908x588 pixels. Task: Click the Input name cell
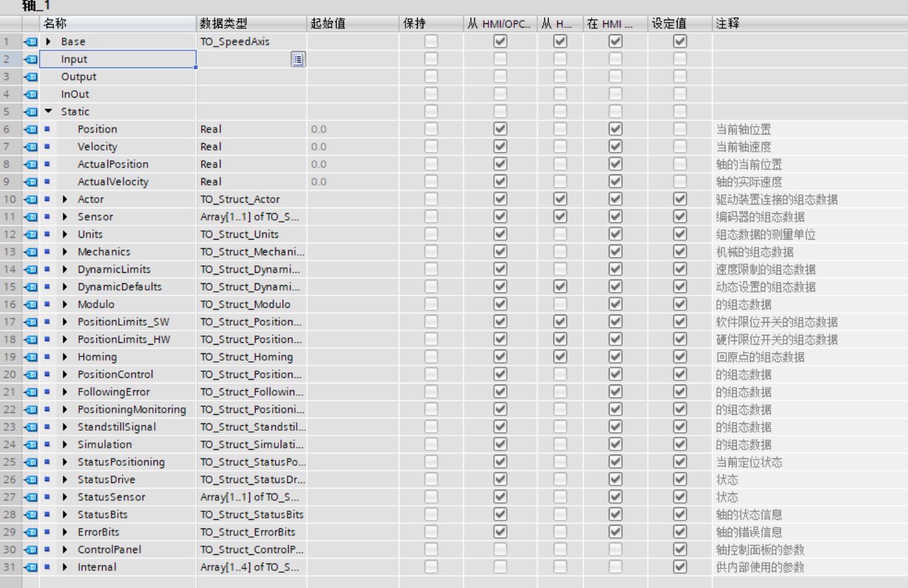[117, 60]
